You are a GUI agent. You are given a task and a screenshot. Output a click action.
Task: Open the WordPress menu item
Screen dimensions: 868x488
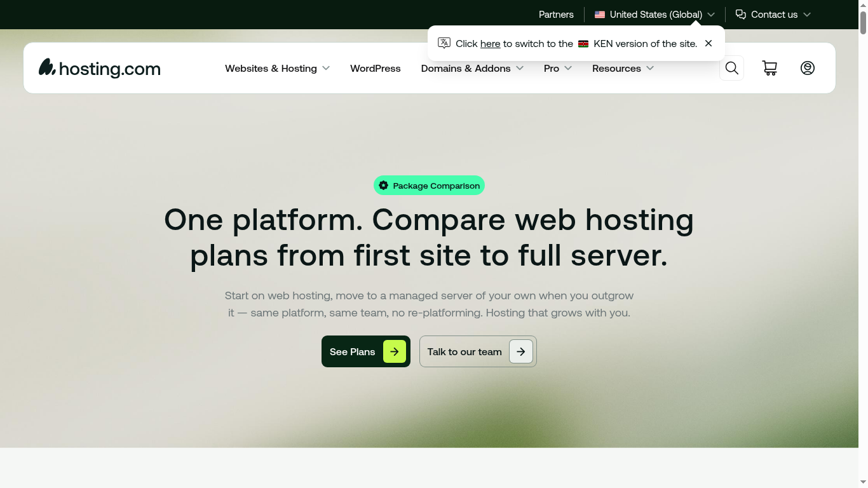[x=376, y=68]
